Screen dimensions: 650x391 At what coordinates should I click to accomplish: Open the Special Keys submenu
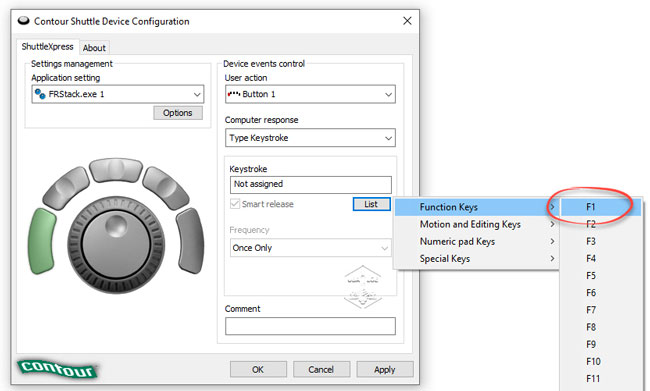[477, 258]
